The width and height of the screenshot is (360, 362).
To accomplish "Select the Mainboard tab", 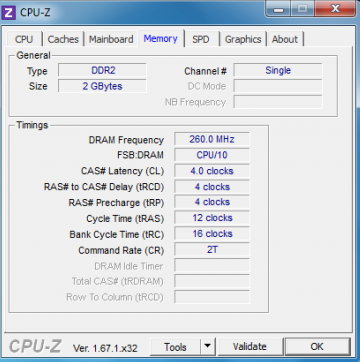I will coord(111,39).
